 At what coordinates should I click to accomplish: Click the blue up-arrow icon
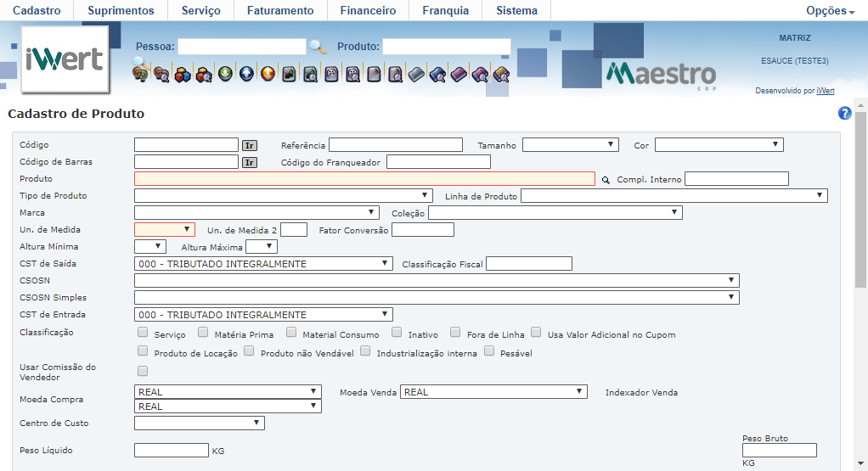tap(246, 74)
